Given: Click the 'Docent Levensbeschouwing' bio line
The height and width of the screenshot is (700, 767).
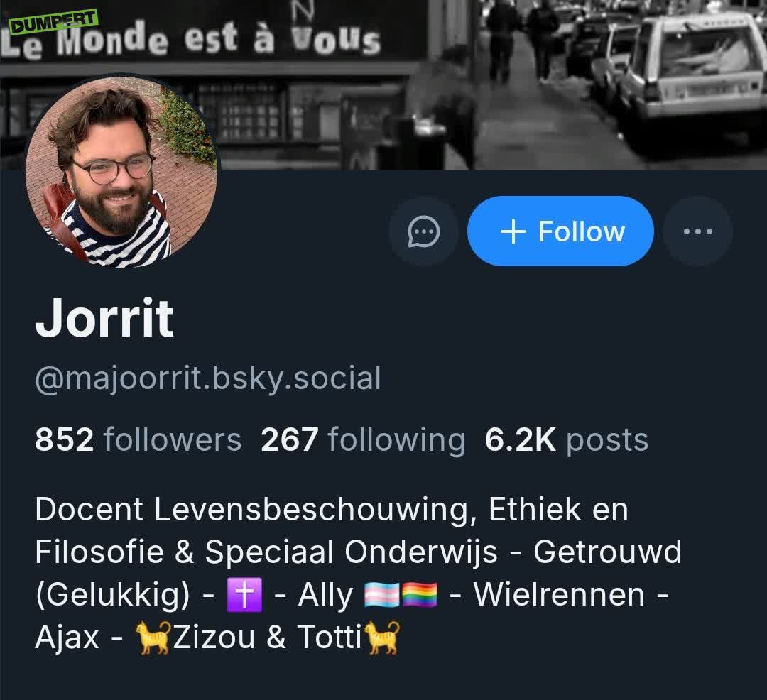Looking at the screenshot, I should click(x=332, y=510).
